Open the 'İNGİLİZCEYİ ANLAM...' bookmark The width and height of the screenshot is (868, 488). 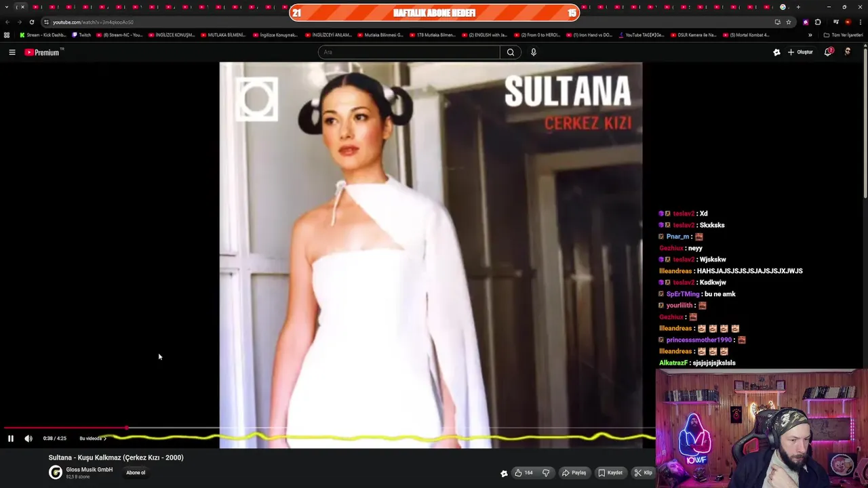(328, 35)
